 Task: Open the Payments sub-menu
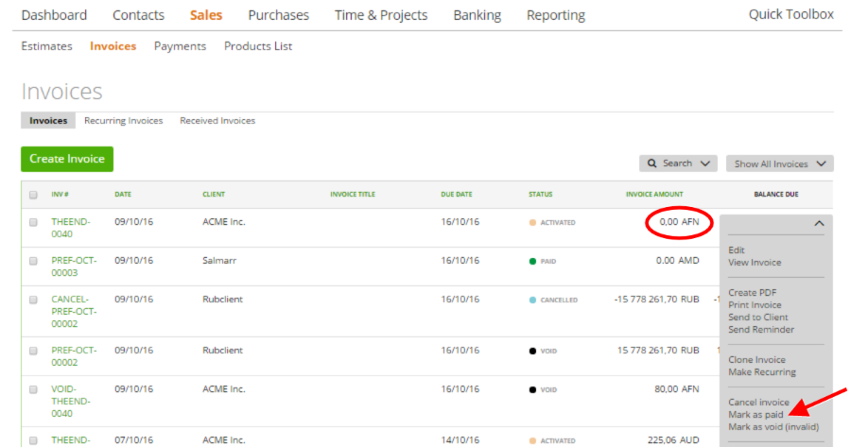tap(180, 46)
